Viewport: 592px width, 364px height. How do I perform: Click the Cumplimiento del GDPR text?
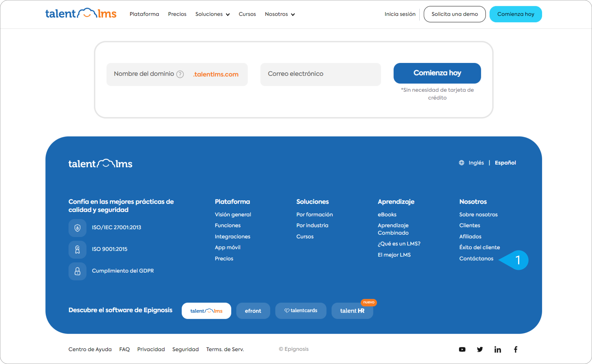(123, 271)
